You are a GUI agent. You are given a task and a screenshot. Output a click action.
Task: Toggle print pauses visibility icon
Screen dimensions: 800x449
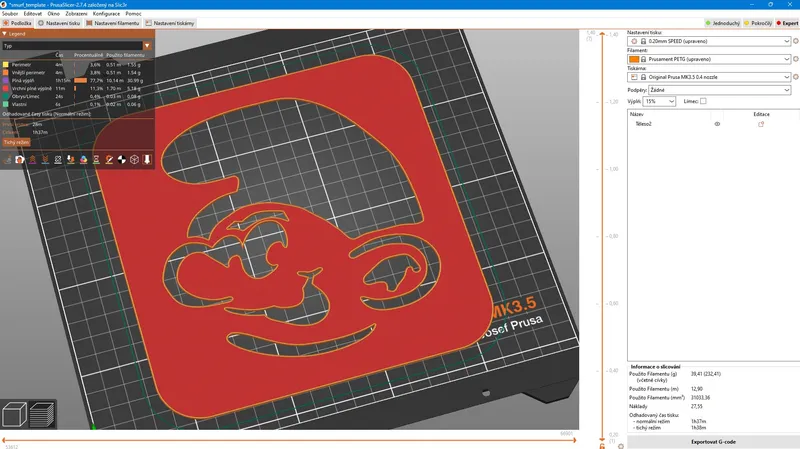(96, 160)
